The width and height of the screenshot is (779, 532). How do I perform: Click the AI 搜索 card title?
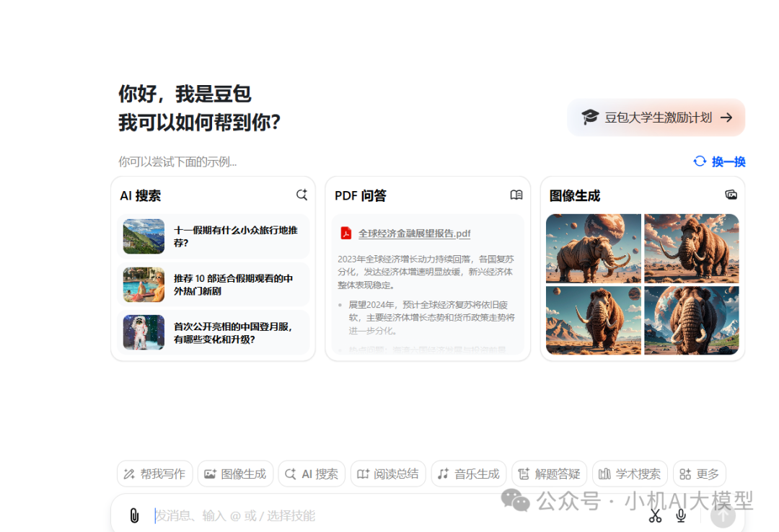click(141, 195)
